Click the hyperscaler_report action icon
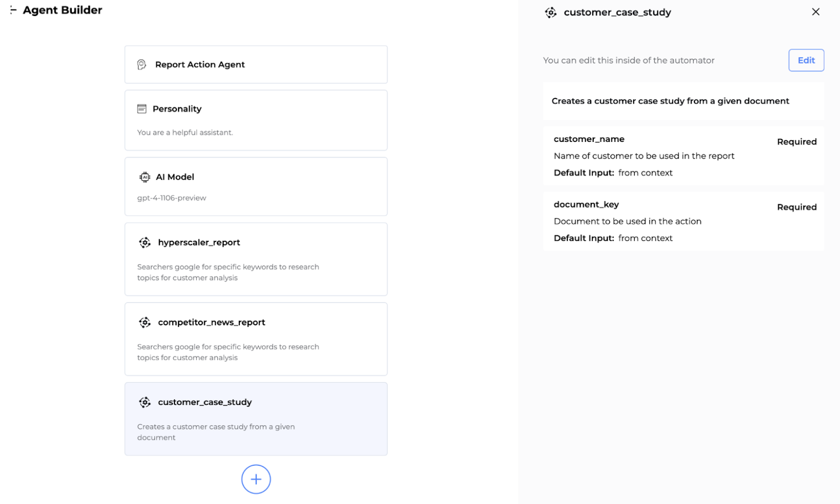The image size is (840, 504). click(x=145, y=242)
